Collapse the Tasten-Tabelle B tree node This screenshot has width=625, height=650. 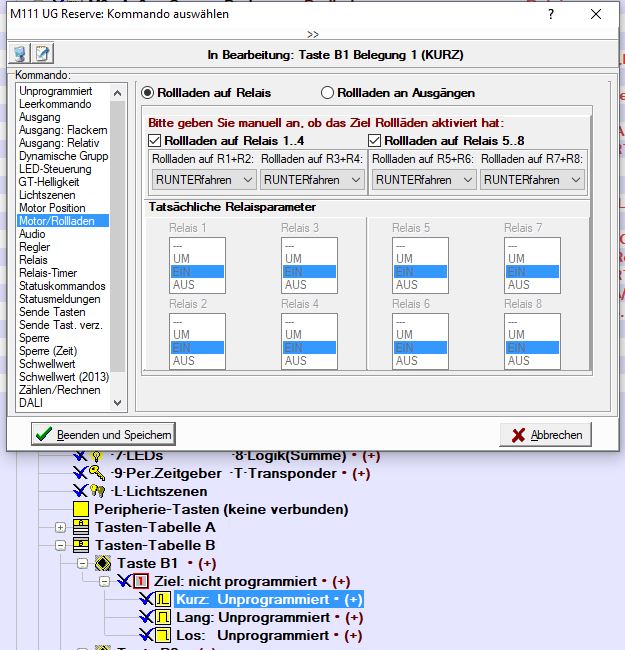tap(61, 545)
